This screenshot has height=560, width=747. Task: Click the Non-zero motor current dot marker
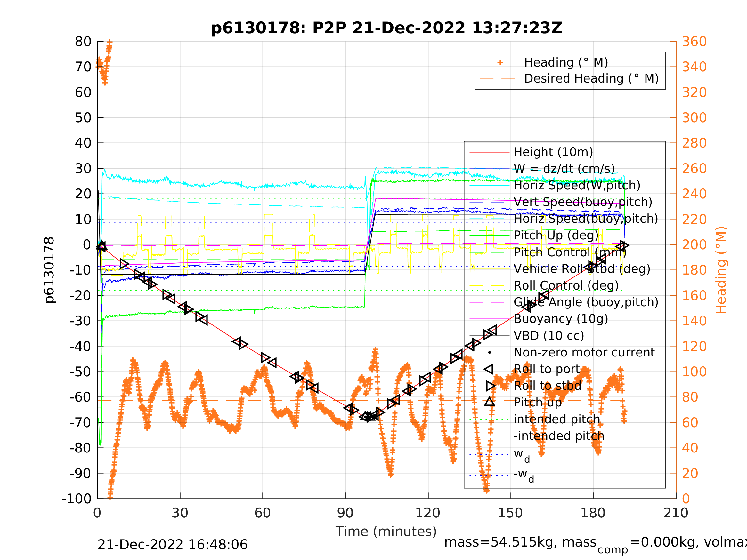pyautogui.click(x=489, y=353)
